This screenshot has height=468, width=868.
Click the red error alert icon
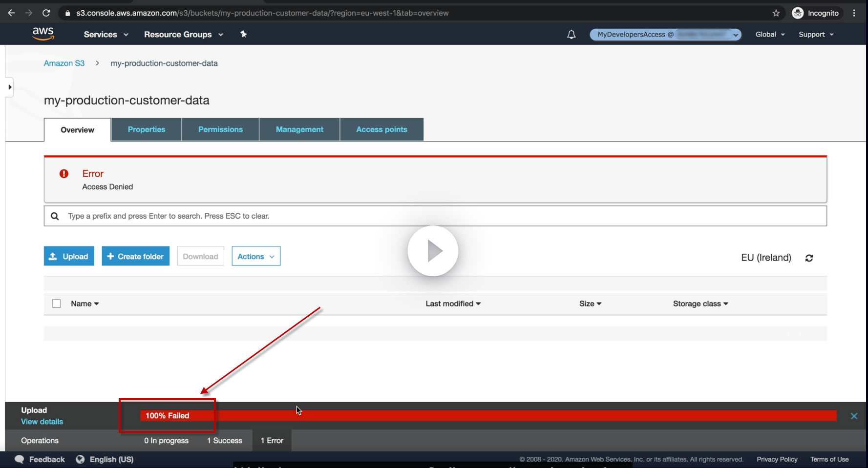[64, 174]
